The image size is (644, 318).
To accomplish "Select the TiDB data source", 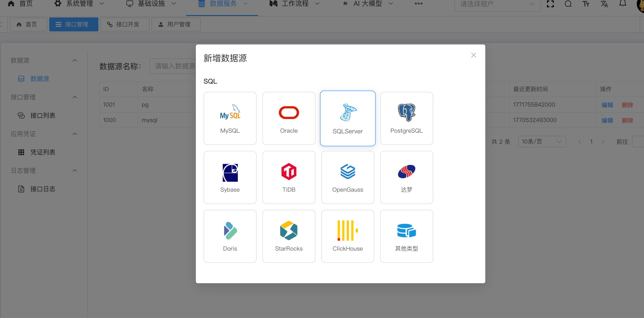I will (x=288, y=177).
